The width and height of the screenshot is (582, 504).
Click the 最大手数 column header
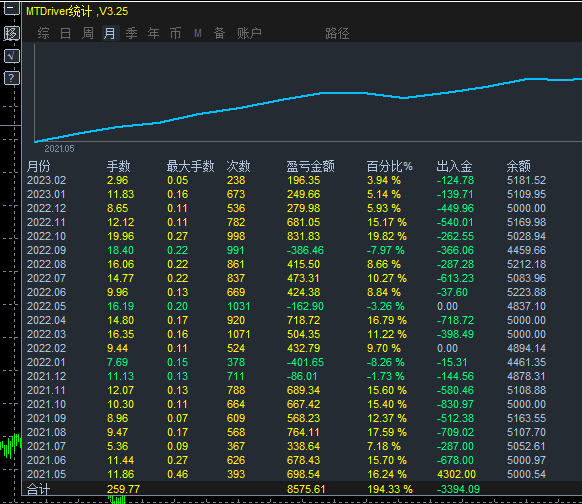[x=190, y=166]
